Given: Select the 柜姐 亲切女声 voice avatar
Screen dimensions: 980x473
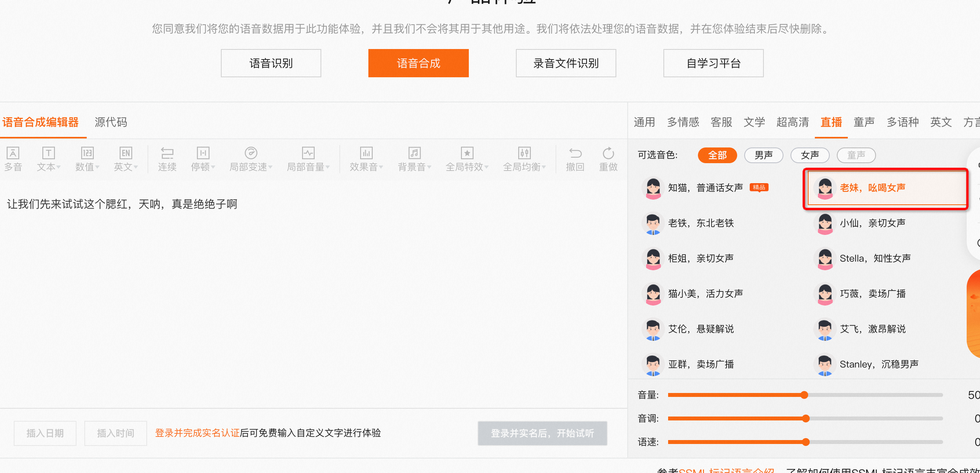Looking at the screenshot, I should (x=653, y=258).
